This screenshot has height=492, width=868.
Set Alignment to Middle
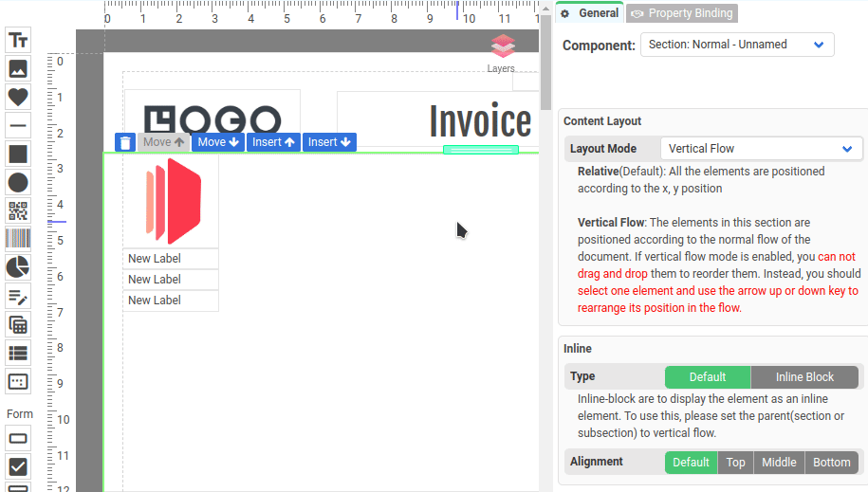click(x=779, y=463)
